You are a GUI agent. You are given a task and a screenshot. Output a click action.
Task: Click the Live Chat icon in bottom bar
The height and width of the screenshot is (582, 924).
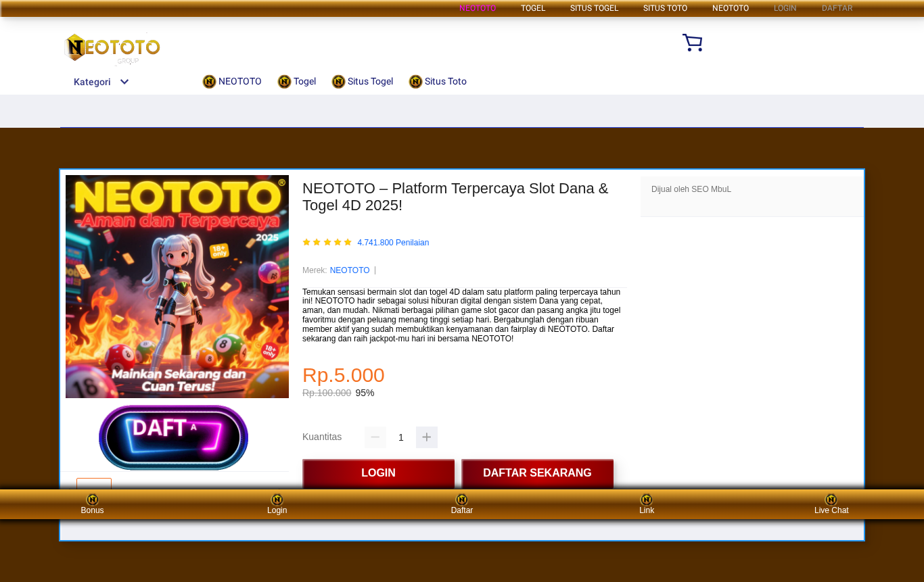(x=831, y=500)
